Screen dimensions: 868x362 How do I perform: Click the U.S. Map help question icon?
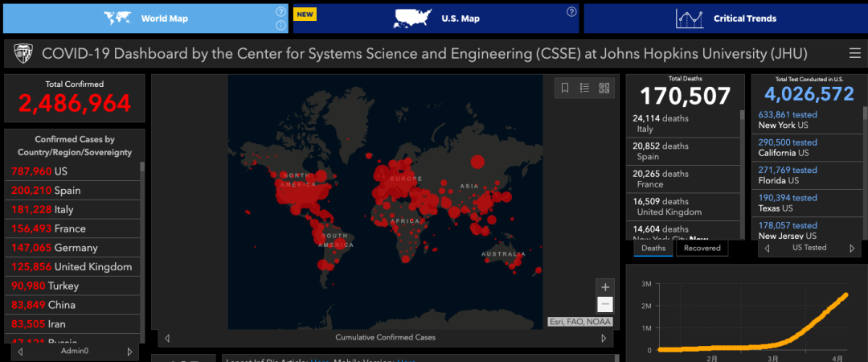click(x=571, y=11)
